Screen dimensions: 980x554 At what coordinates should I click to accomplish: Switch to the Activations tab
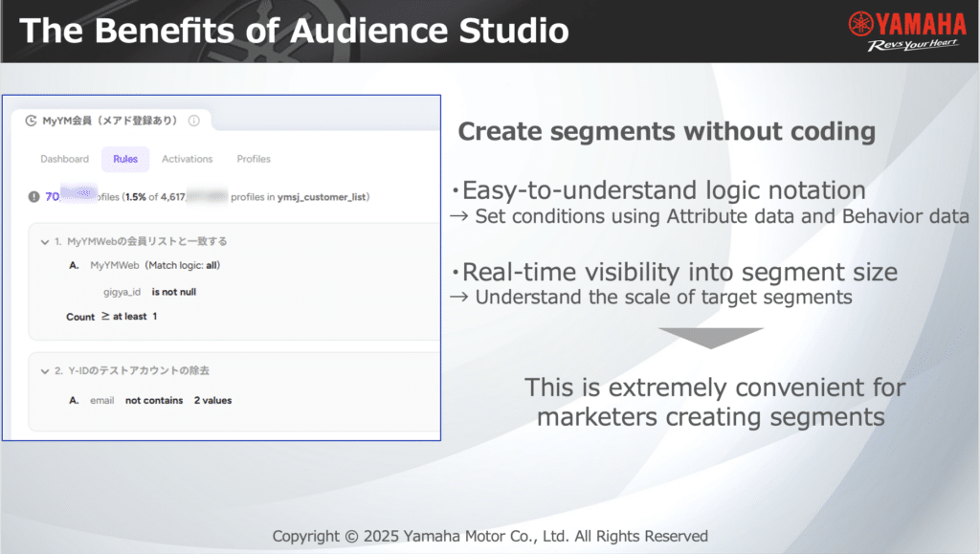point(187,159)
